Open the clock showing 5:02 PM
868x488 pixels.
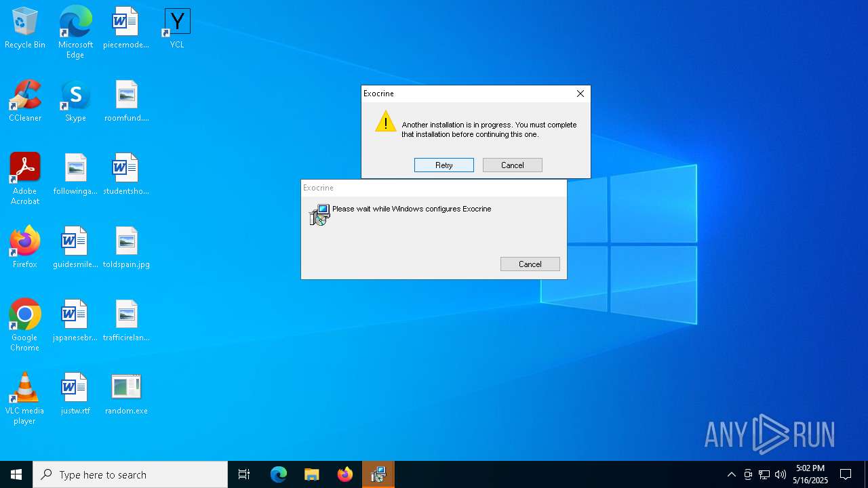(x=810, y=474)
